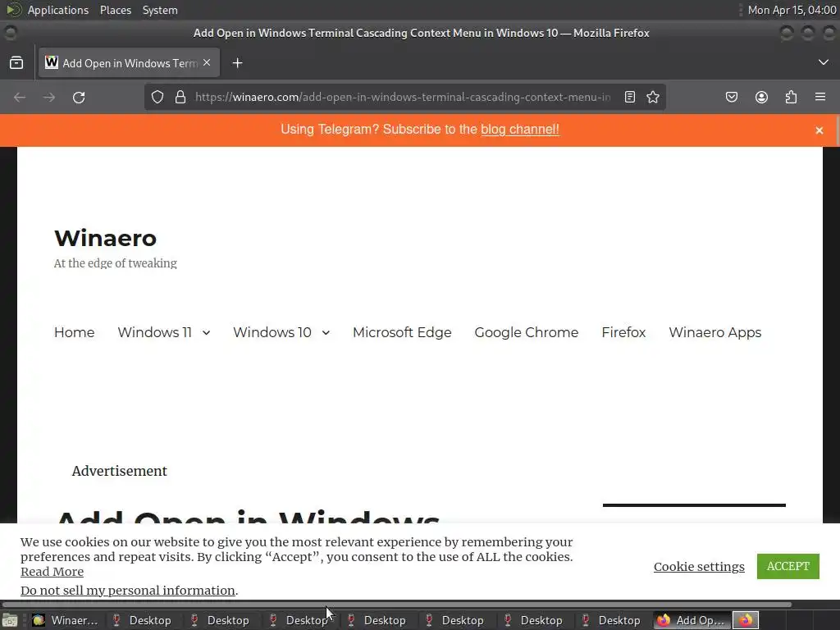Open Do not sell my personal information
840x630 pixels.
(127, 591)
